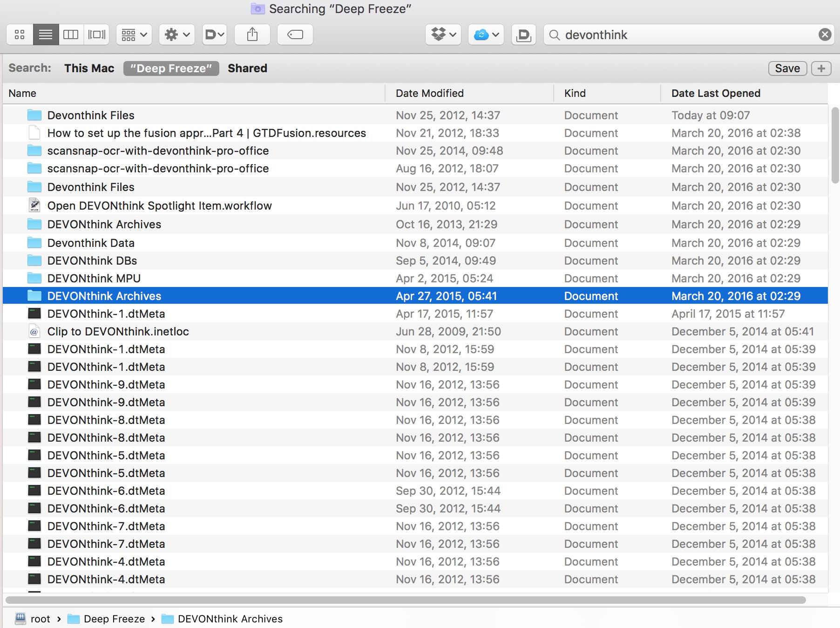Image resolution: width=840 pixels, height=628 pixels.
Task: Click the Share toolbar button
Action: (x=252, y=34)
